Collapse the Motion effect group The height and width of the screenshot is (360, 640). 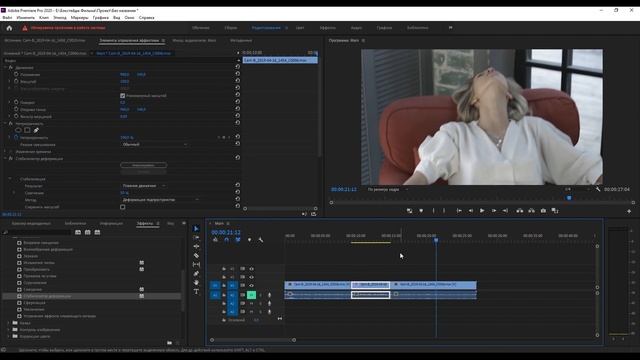coord(5,67)
